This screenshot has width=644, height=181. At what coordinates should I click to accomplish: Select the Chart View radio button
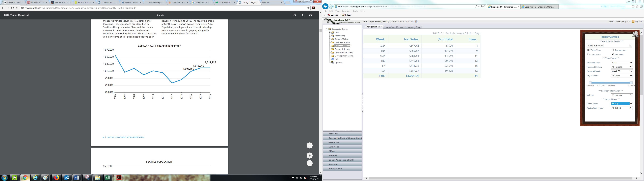pyautogui.click(x=588, y=54)
